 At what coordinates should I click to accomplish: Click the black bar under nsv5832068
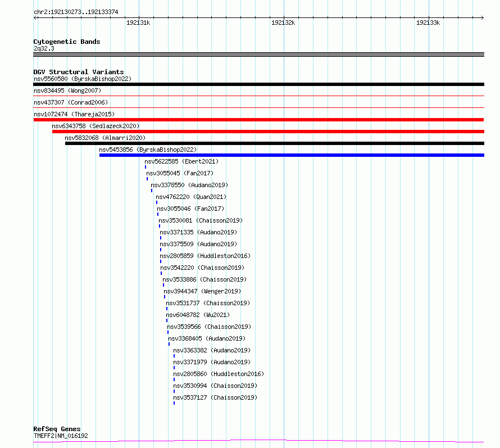(x=275, y=143)
